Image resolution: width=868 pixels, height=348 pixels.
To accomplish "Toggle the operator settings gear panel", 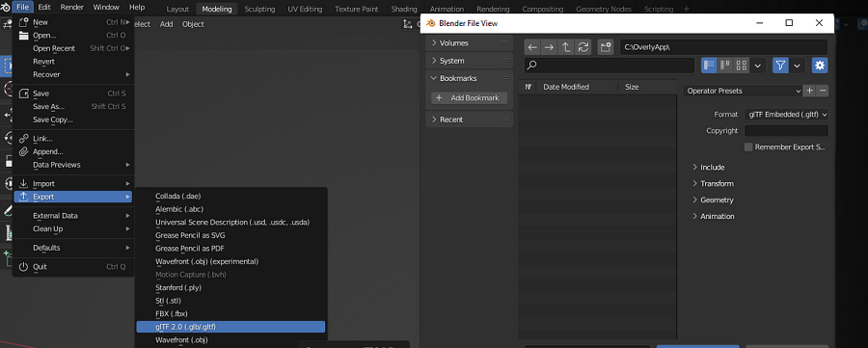I will click(820, 66).
